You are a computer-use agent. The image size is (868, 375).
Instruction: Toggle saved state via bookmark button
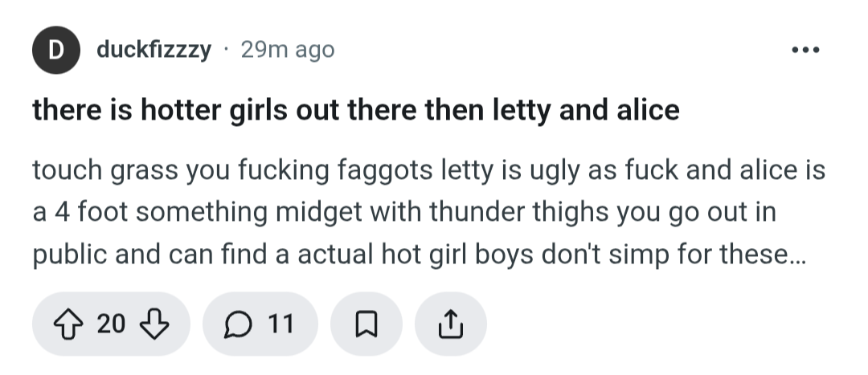[x=366, y=324]
